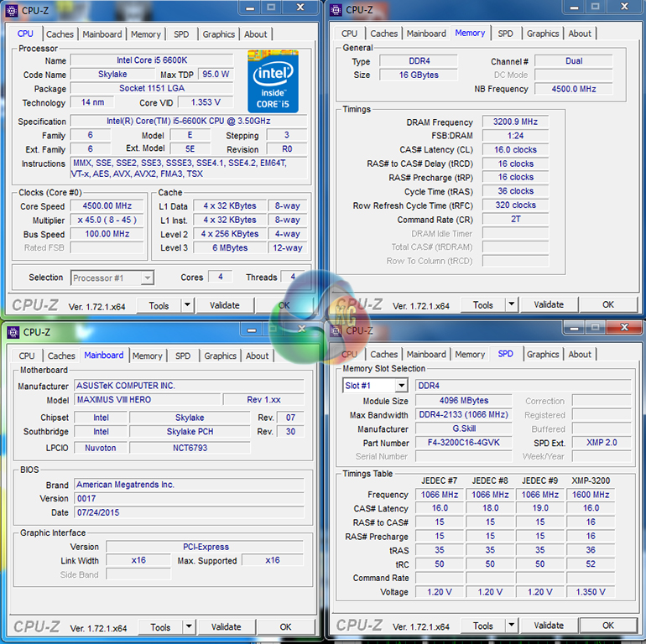The width and height of the screenshot is (646, 644).
Task: Click the Tools button in the Mainboard window
Action: [159, 627]
